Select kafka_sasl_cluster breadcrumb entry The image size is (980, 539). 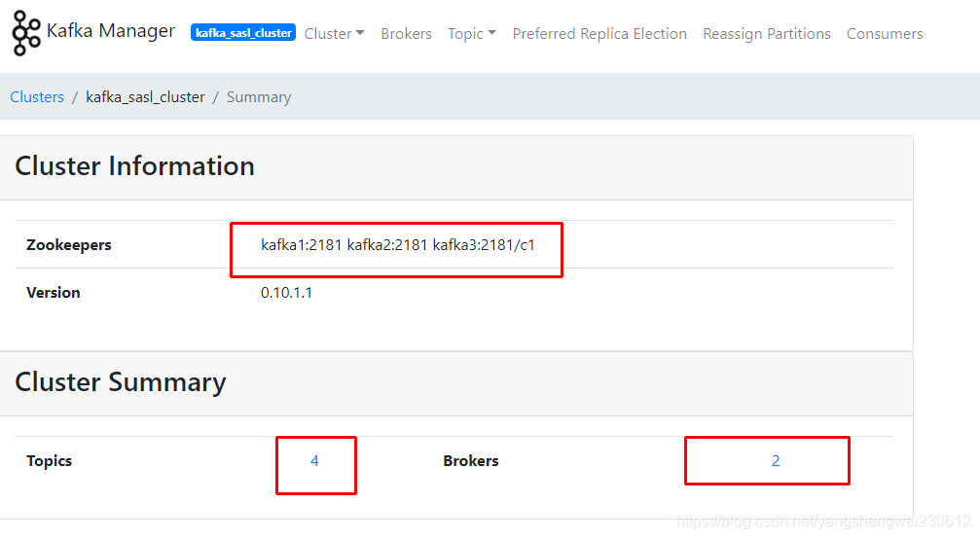coord(145,97)
